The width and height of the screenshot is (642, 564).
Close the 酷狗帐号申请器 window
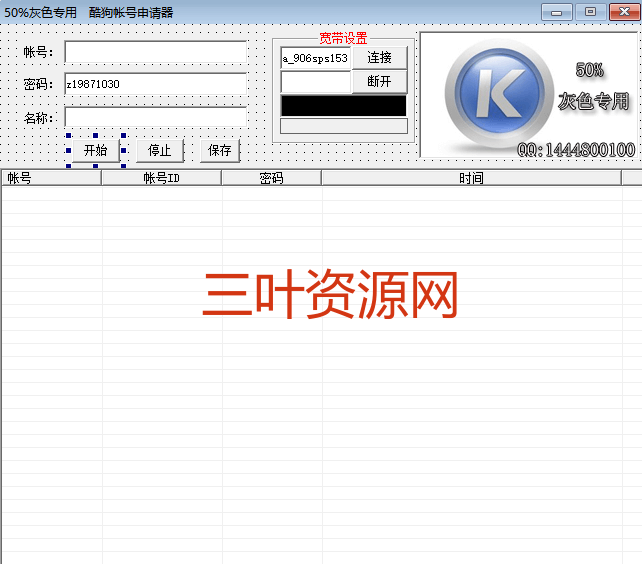pos(624,12)
